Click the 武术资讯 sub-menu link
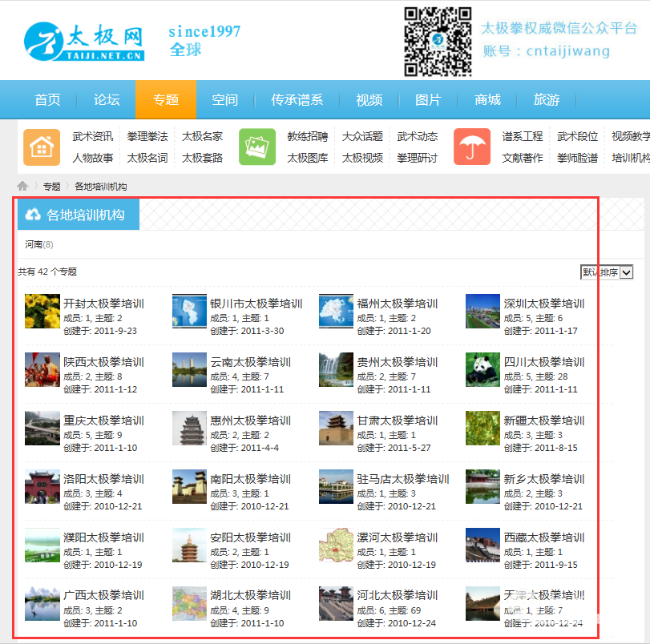This screenshot has height=644, width=650. tap(92, 136)
